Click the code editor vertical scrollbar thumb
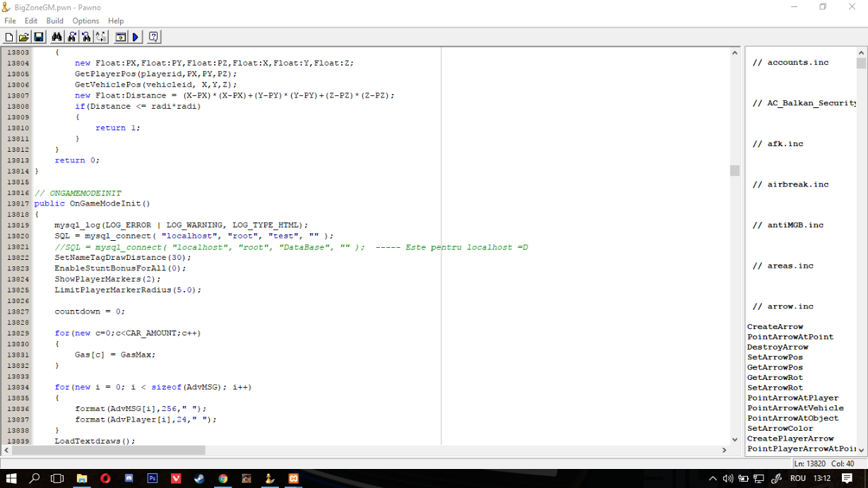Screen dimensions: 868x488 pyautogui.click(x=735, y=170)
